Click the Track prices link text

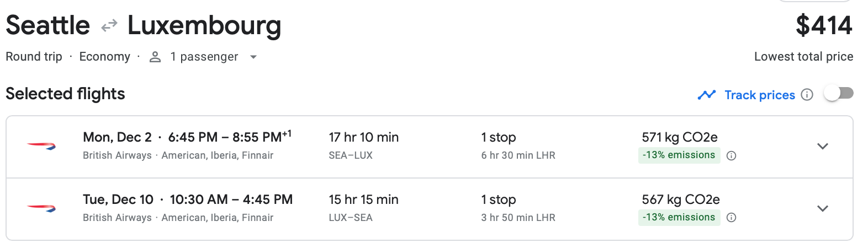click(x=759, y=95)
